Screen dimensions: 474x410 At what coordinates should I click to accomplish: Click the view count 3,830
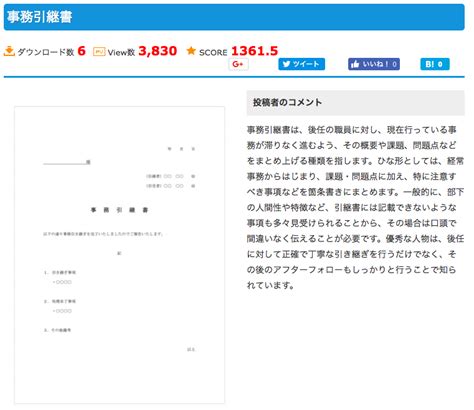157,51
